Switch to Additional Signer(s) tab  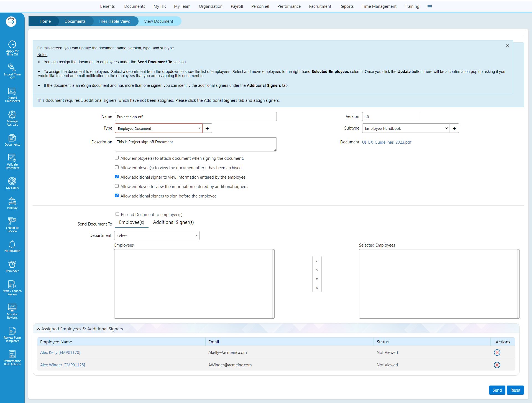173,222
